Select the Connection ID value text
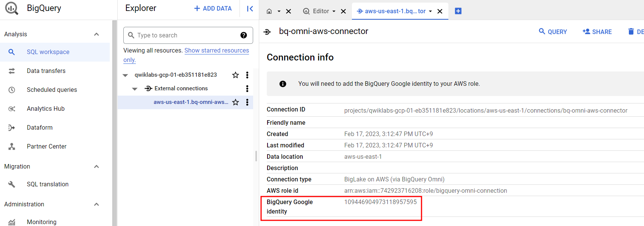This screenshot has height=226, width=644. pyautogui.click(x=486, y=111)
